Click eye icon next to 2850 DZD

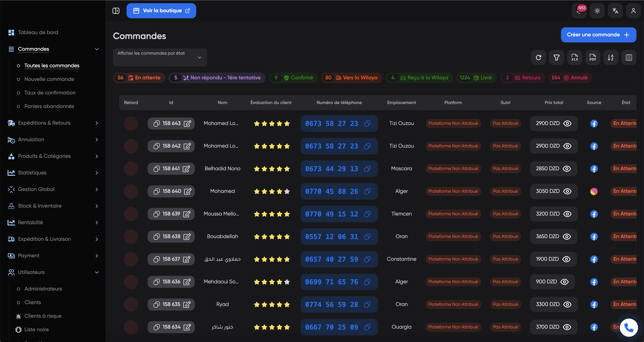[567, 169]
